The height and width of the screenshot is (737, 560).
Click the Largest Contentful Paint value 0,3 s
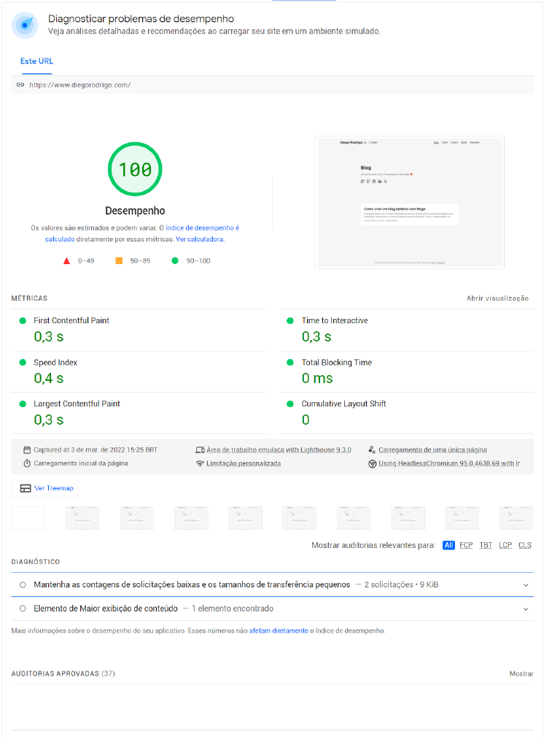(x=48, y=420)
